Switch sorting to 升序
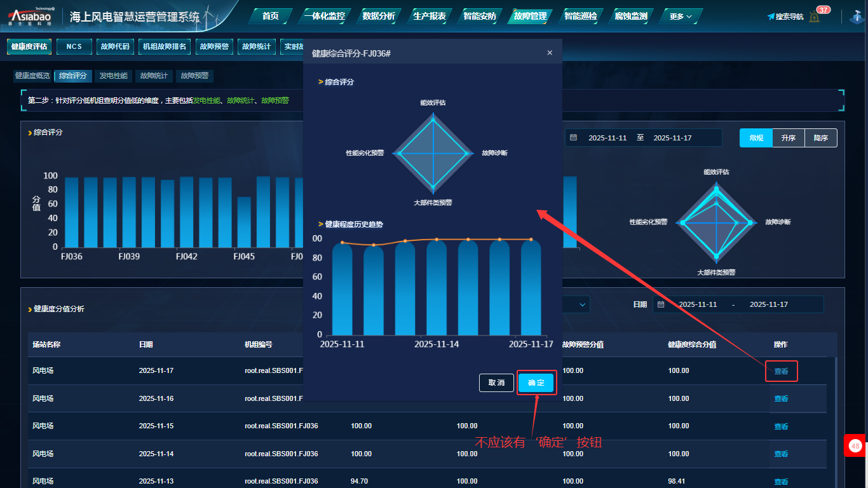 coord(789,138)
